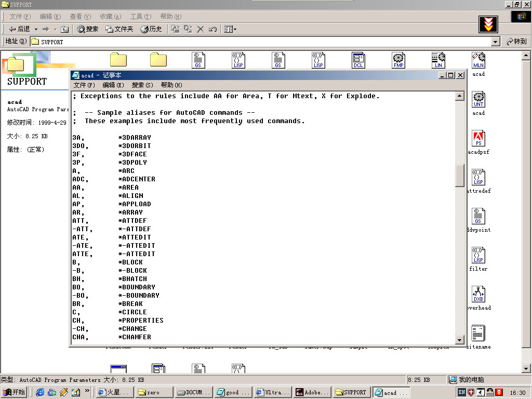Click the calendar tray icon showing 4
532x399 pixels.
click(x=481, y=392)
